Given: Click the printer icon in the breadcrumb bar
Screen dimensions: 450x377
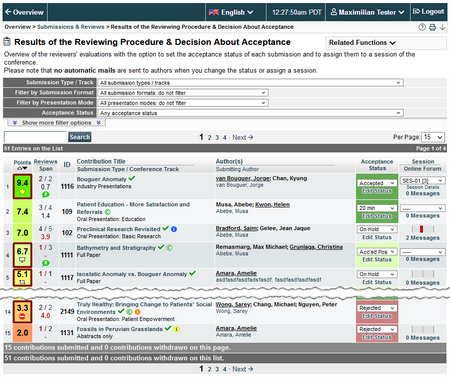Looking at the screenshot, I should click(432, 27).
